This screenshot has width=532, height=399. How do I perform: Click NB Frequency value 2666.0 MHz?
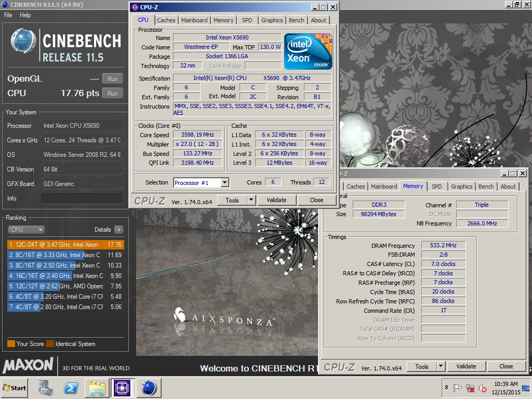pyautogui.click(x=482, y=223)
